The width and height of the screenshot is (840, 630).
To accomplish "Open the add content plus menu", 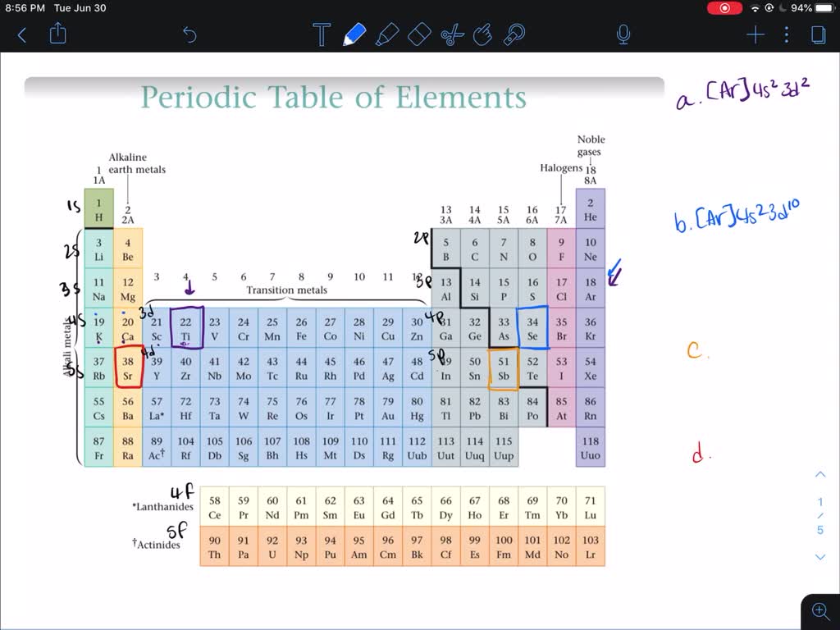I will coord(755,34).
